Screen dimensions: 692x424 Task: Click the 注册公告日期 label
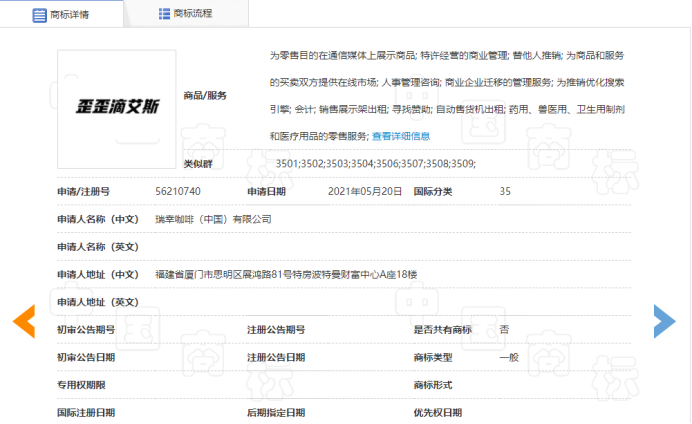tap(276, 357)
